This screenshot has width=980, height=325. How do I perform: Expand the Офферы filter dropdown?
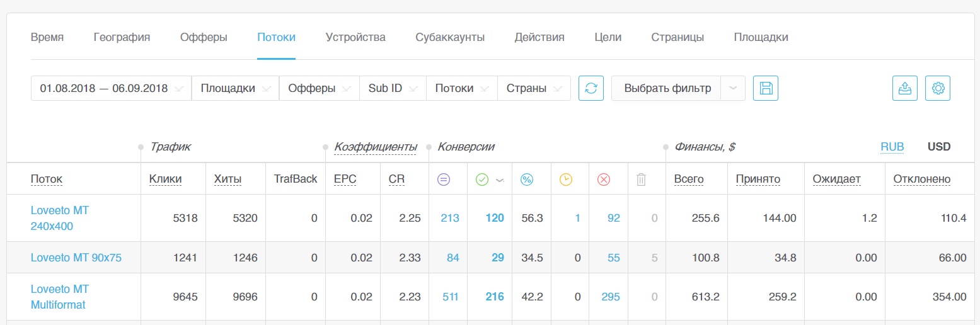click(x=320, y=88)
